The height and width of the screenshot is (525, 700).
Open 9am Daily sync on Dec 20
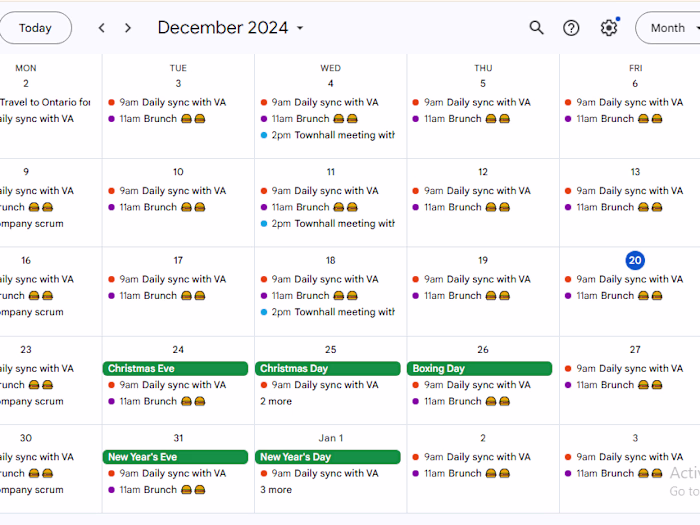pyautogui.click(x=624, y=279)
